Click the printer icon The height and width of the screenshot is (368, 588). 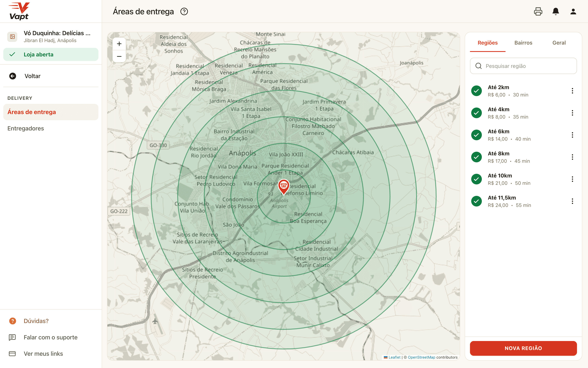pos(538,11)
